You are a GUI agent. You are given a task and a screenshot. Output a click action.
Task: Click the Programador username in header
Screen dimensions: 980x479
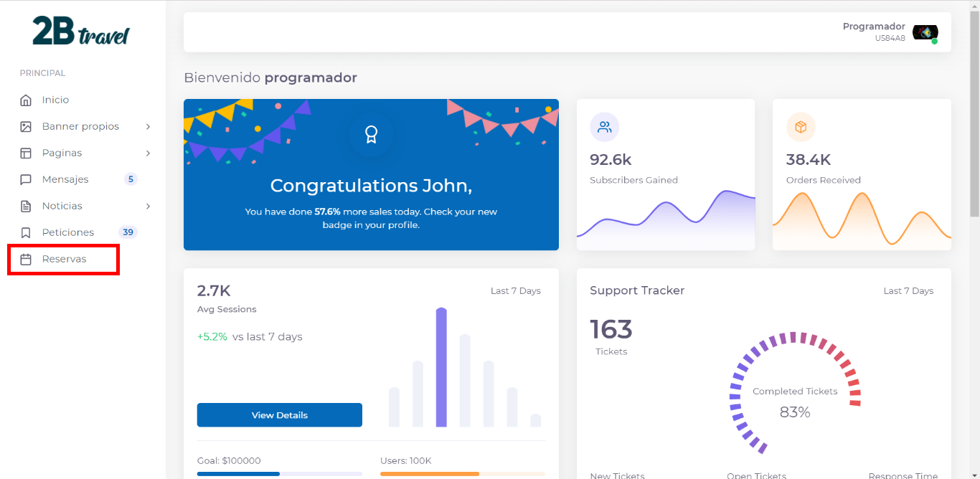point(874,27)
